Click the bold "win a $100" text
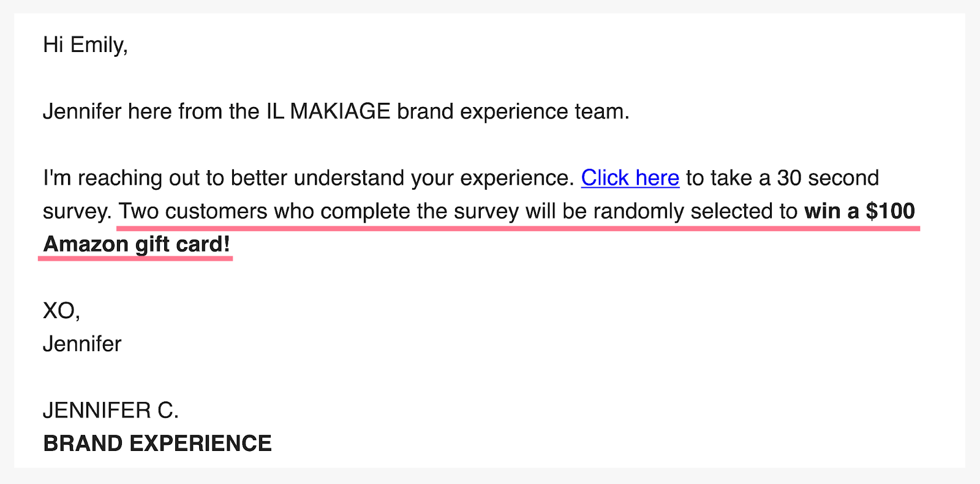Image resolution: width=980 pixels, height=484 pixels. pos(859,212)
